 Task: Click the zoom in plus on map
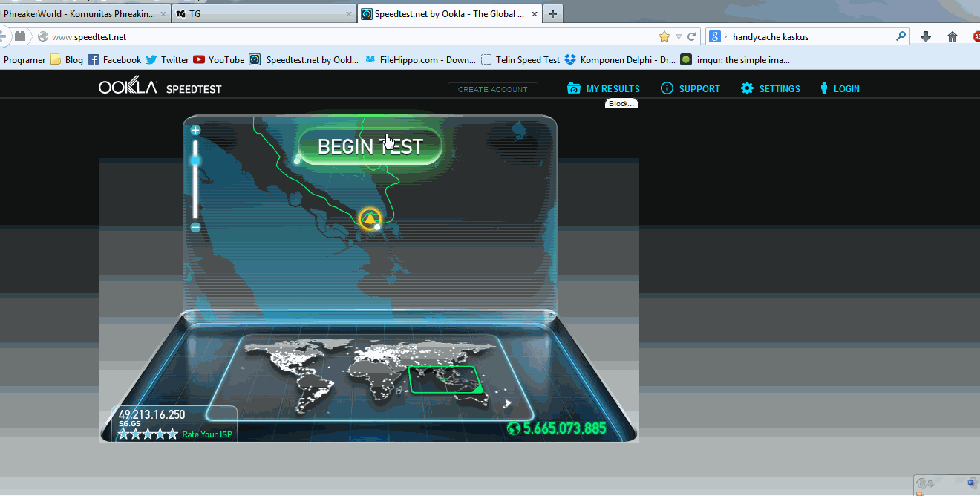click(x=195, y=131)
